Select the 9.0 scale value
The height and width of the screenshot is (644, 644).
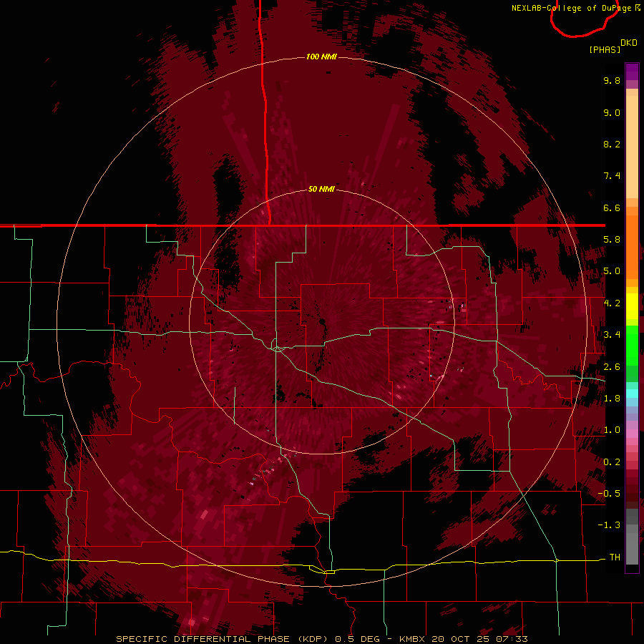click(x=612, y=112)
